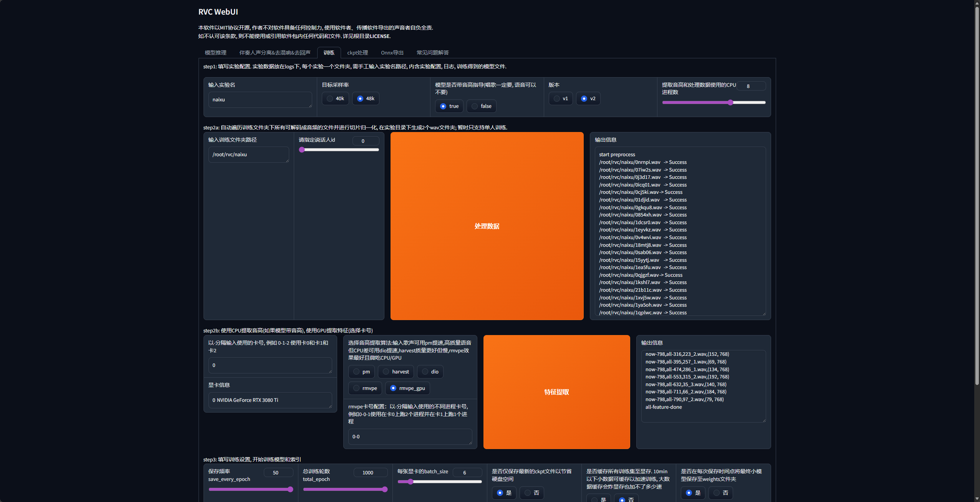Open the 常见问题解答 tab
This screenshot has height=502, width=980.
tap(432, 53)
